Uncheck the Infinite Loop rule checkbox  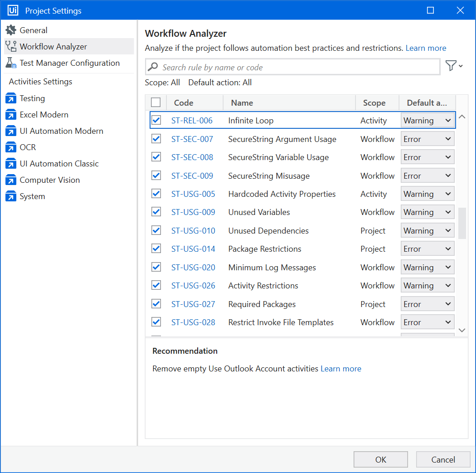click(x=156, y=120)
